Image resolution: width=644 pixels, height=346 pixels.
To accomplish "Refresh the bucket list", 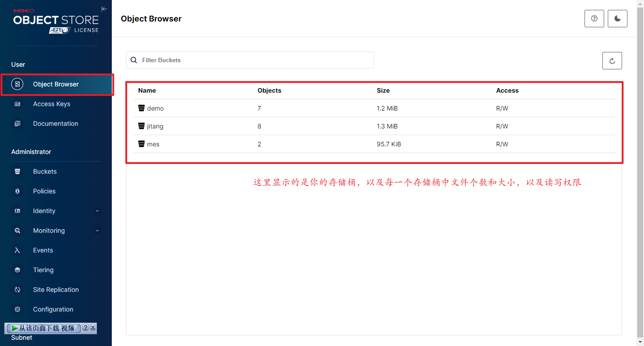I will [612, 60].
